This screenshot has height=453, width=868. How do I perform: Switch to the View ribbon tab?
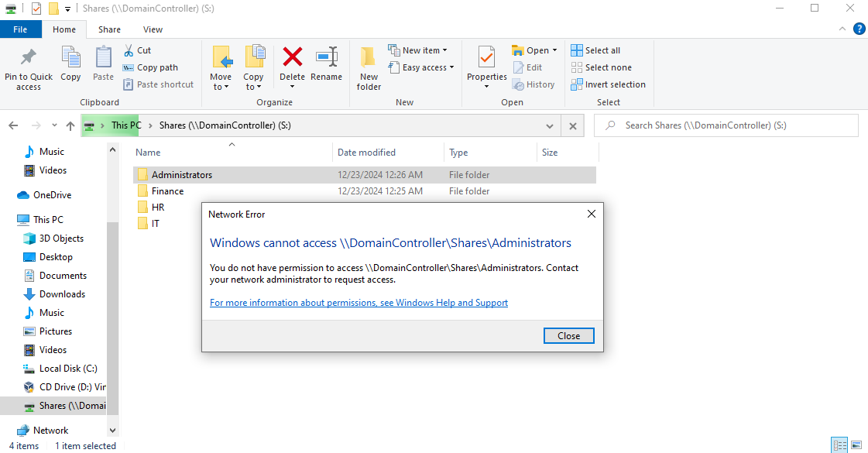point(153,29)
